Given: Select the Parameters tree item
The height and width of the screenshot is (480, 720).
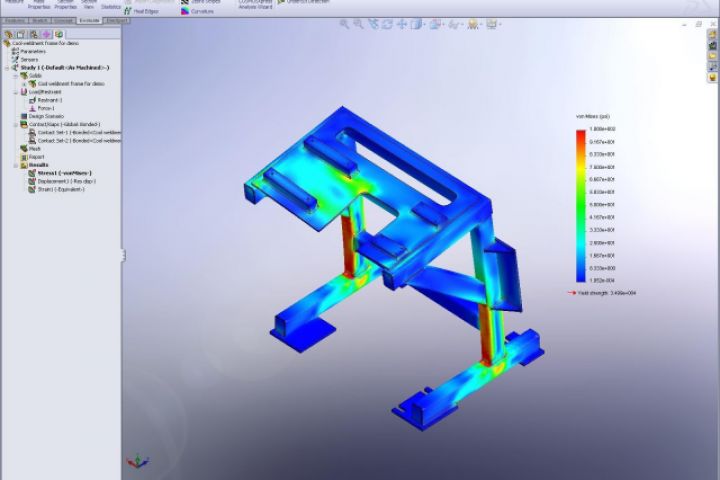Looking at the screenshot, I should (x=28, y=51).
